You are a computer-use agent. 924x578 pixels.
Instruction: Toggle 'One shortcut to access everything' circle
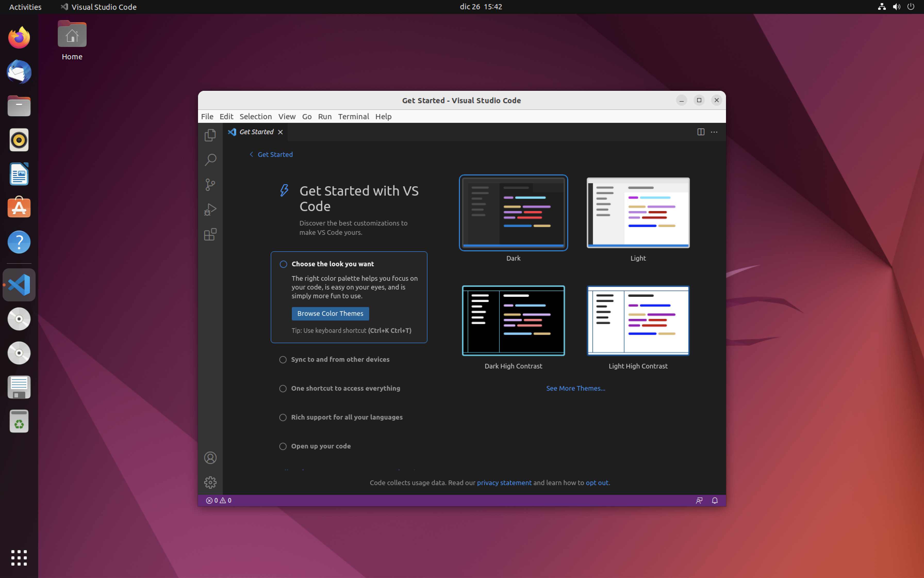click(283, 388)
